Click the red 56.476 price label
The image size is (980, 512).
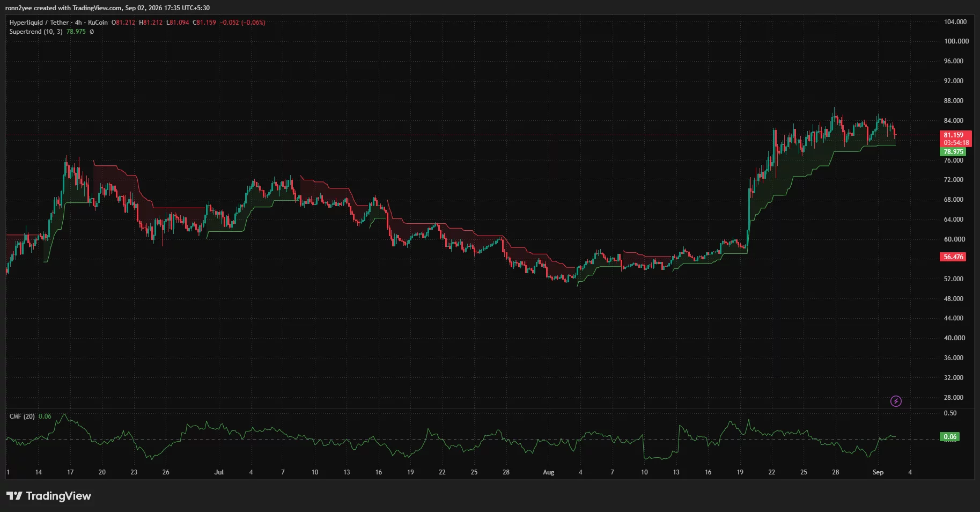click(953, 257)
